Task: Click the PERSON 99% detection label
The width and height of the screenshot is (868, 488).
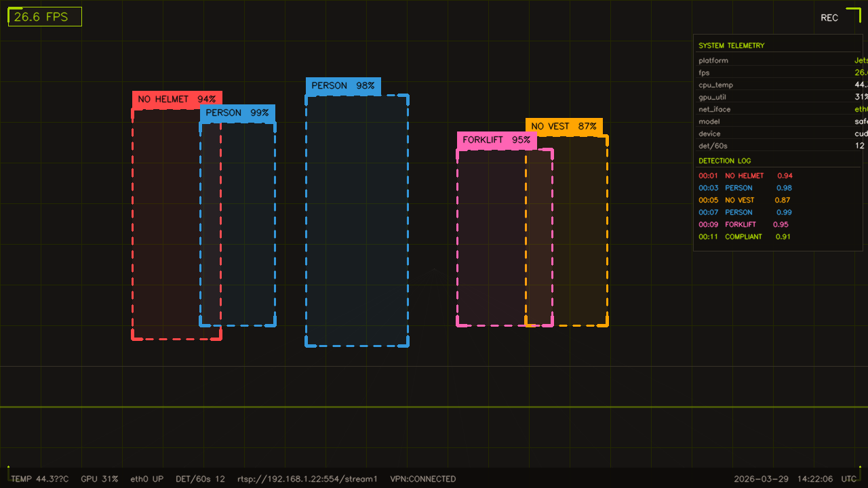Action: click(237, 113)
